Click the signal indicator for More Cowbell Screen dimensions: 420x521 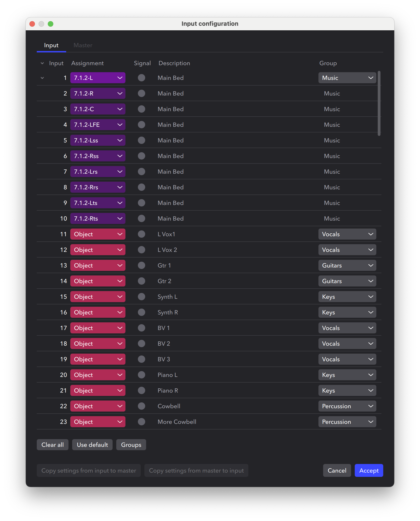[142, 421]
